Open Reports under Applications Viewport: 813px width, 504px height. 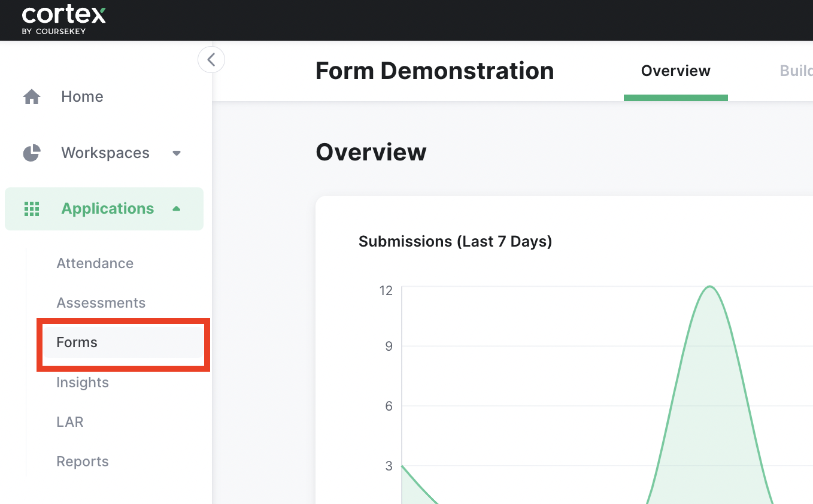pos(83,462)
